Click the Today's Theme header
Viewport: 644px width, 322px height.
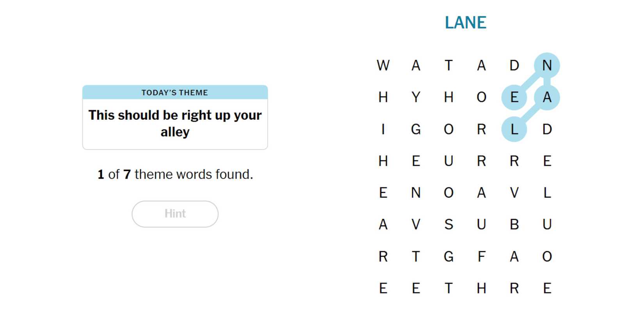(175, 93)
